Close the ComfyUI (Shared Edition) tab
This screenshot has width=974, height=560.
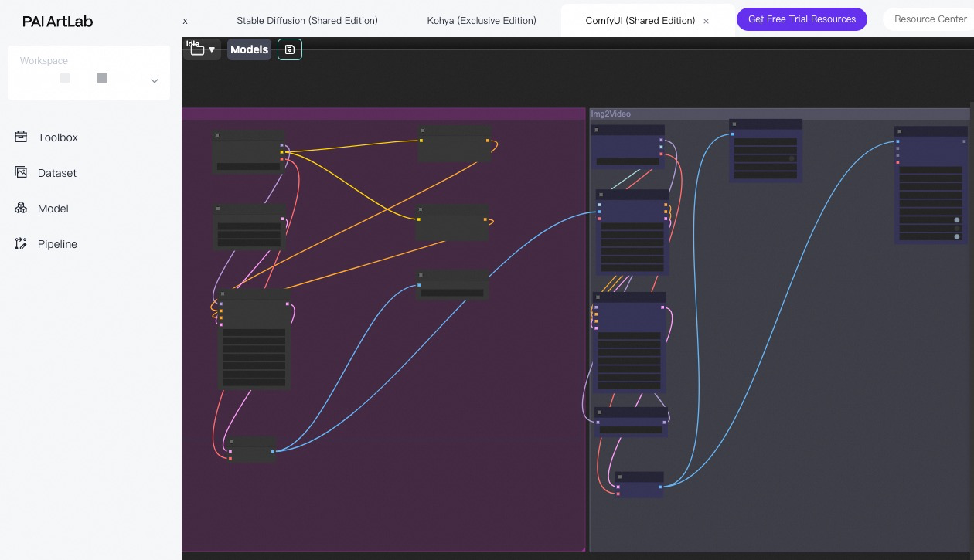coord(706,22)
